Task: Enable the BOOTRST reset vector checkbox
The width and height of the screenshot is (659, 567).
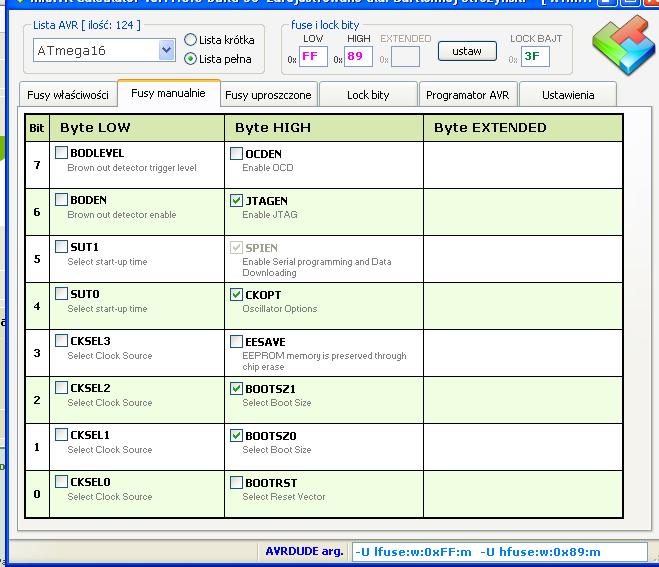Action: 237,482
